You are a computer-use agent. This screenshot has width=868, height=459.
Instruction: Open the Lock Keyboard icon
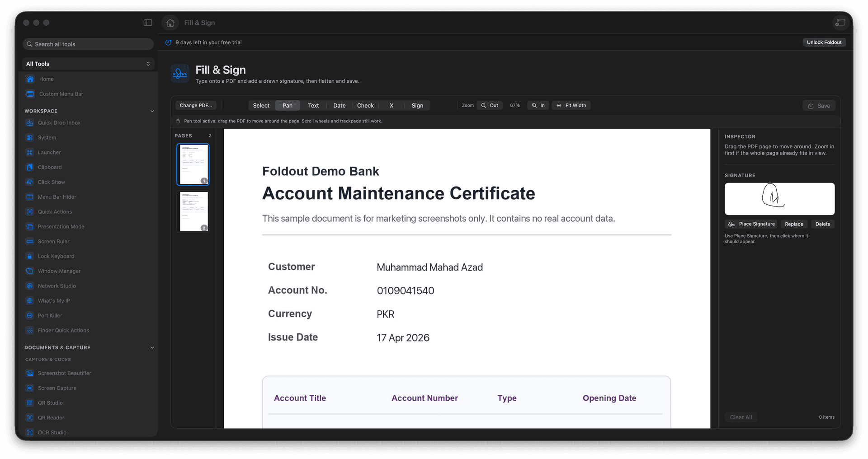click(x=29, y=256)
